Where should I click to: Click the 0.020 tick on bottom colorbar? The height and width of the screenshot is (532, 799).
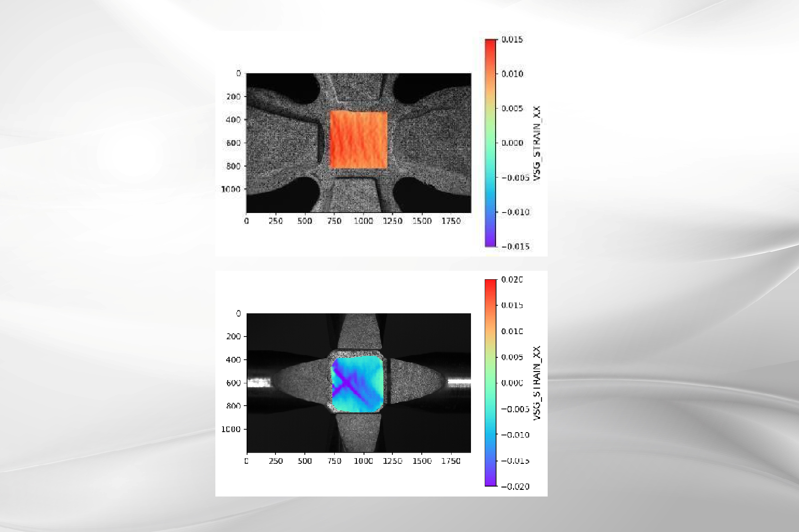click(512, 280)
